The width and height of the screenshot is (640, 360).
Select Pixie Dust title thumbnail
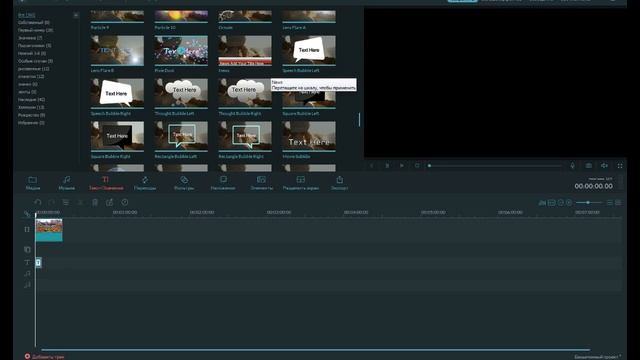click(181, 51)
